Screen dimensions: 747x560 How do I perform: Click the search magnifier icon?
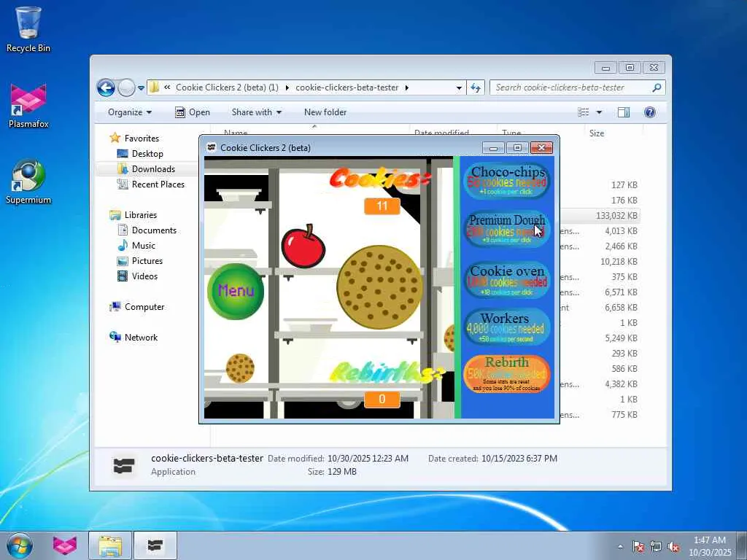click(657, 87)
